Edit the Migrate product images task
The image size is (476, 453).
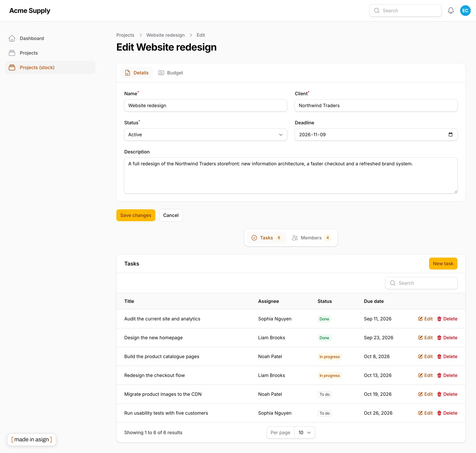coord(425,394)
